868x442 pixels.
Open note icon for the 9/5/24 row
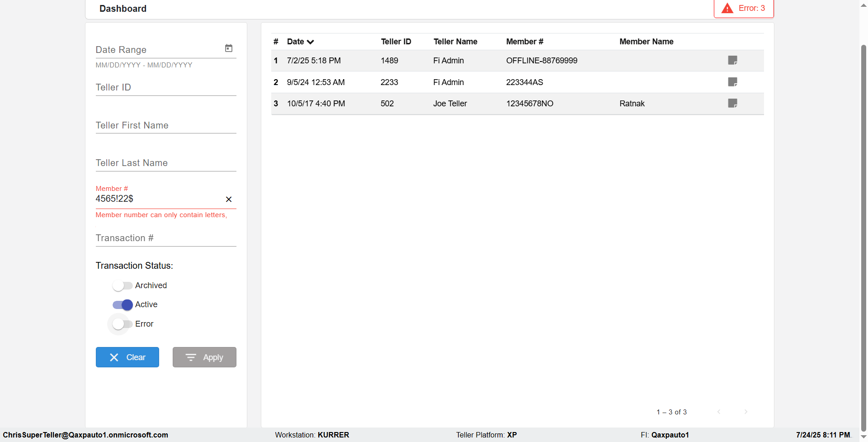(x=733, y=82)
